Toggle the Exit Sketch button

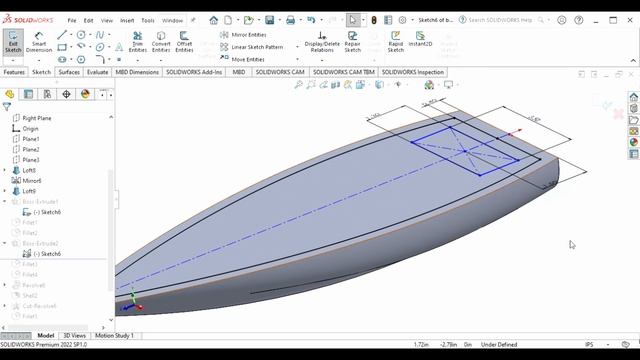[x=13, y=42]
